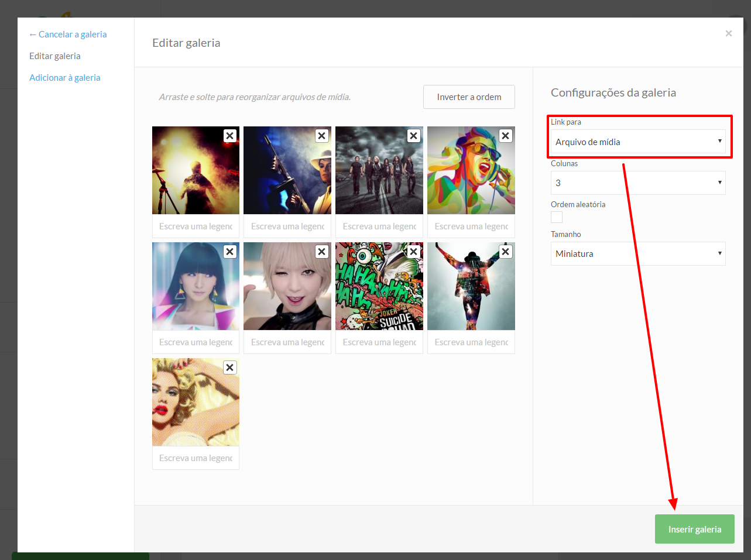
Task: Select the colorful headphones pop-art thumbnail
Action: [x=471, y=170]
